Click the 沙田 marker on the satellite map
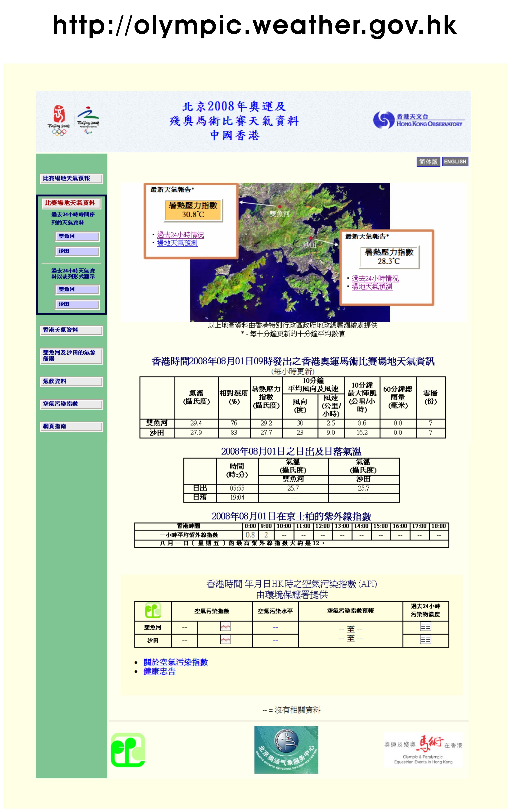 pyautogui.click(x=311, y=238)
